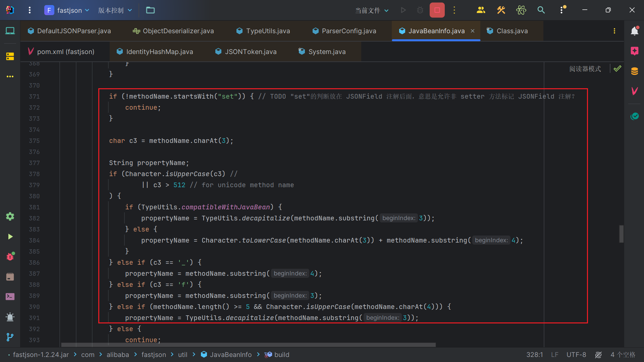The width and height of the screenshot is (644, 362).
Task: Click the horizontal editor scrollbar
Action: pos(248,345)
